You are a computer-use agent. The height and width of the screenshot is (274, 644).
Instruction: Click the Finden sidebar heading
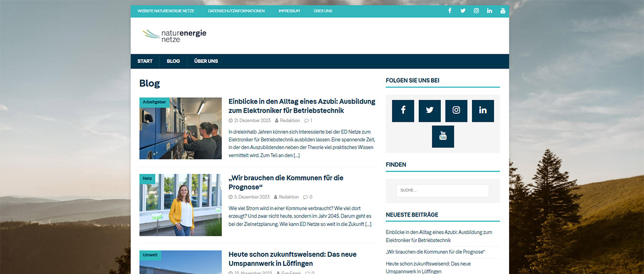point(396,165)
